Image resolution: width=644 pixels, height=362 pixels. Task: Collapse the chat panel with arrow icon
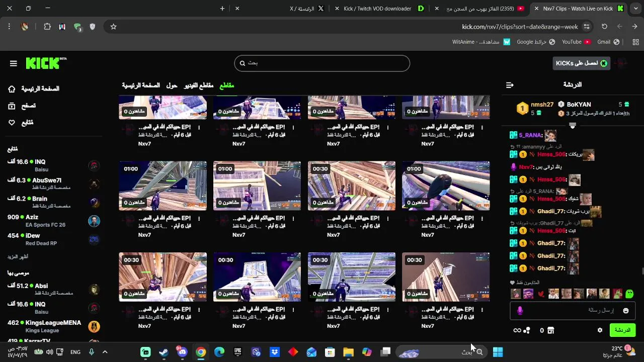coord(510,85)
